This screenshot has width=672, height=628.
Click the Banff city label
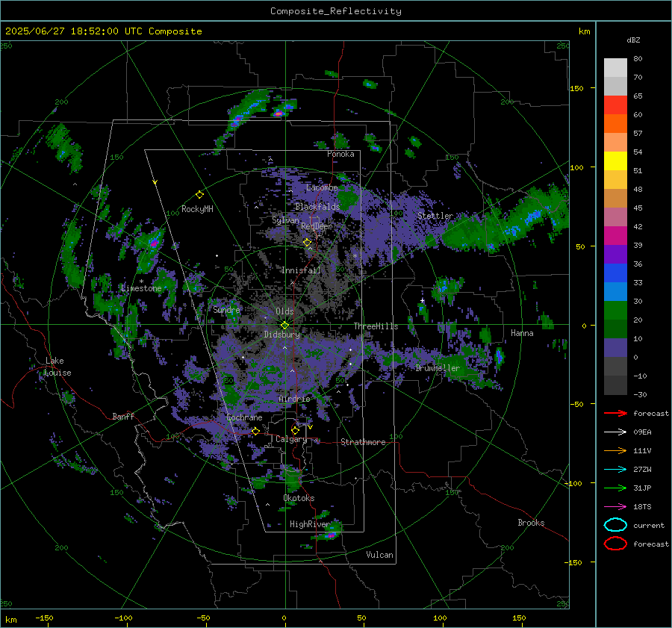tap(123, 416)
